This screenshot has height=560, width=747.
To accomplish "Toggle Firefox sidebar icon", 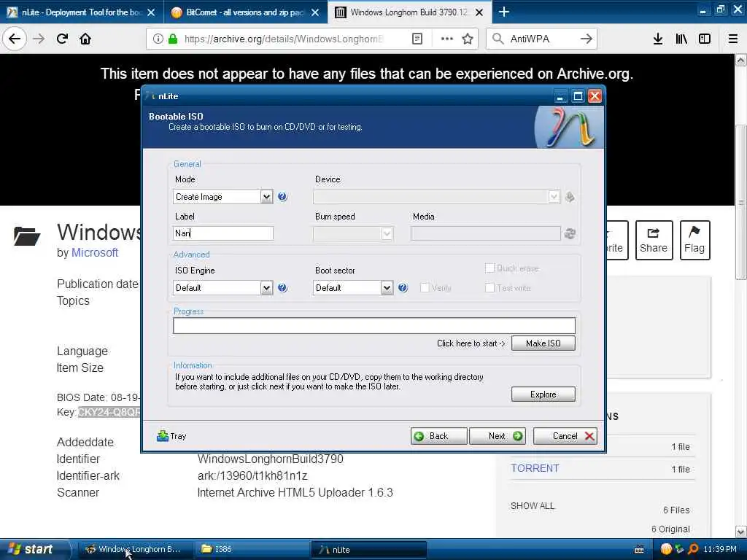I will tap(705, 39).
